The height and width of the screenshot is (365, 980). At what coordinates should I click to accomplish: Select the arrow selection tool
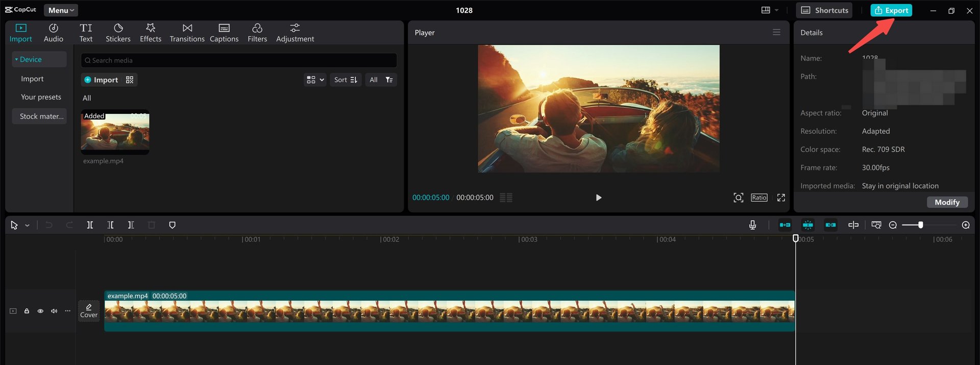coord(14,225)
